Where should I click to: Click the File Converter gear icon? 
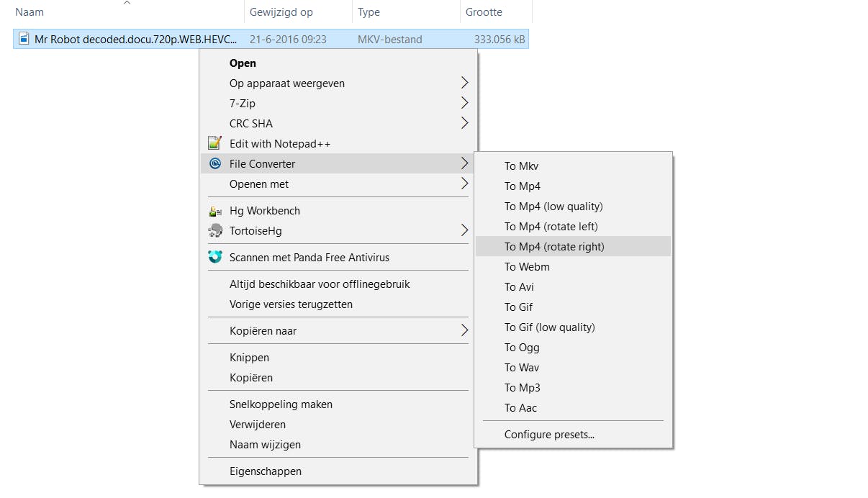(214, 163)
